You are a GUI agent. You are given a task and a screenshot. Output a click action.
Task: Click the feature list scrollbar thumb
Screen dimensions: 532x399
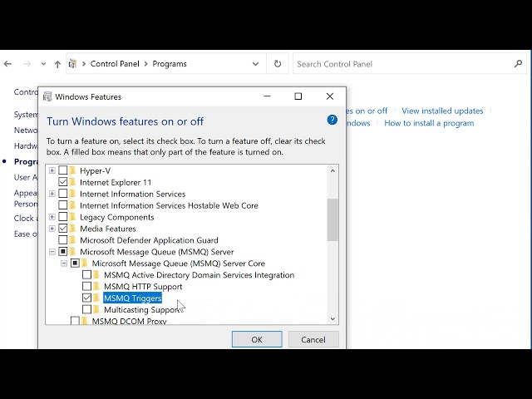332,219
